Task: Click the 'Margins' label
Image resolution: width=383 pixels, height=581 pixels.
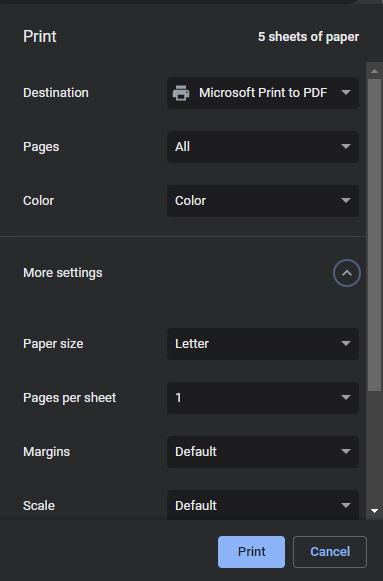Action: coord(47,452)
